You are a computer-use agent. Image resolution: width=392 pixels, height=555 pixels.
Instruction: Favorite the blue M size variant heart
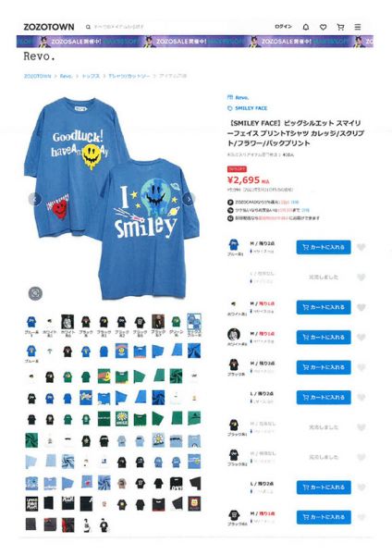click(x=361, y=247)
